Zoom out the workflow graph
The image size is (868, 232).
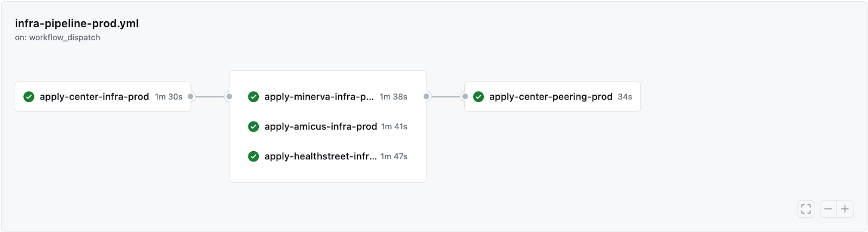[x=828, y=209]
